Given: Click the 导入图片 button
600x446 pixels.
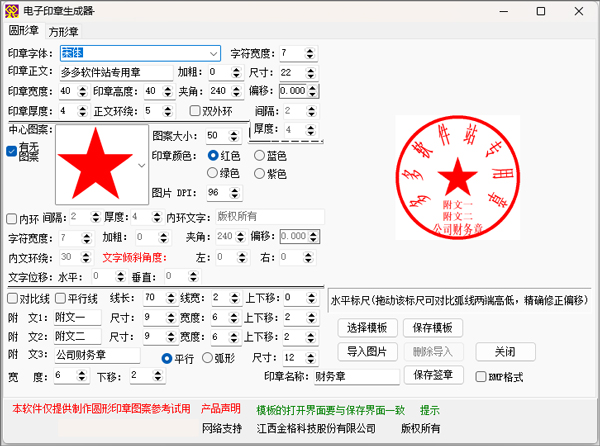Looking at the screenshot, I should 367,352.
